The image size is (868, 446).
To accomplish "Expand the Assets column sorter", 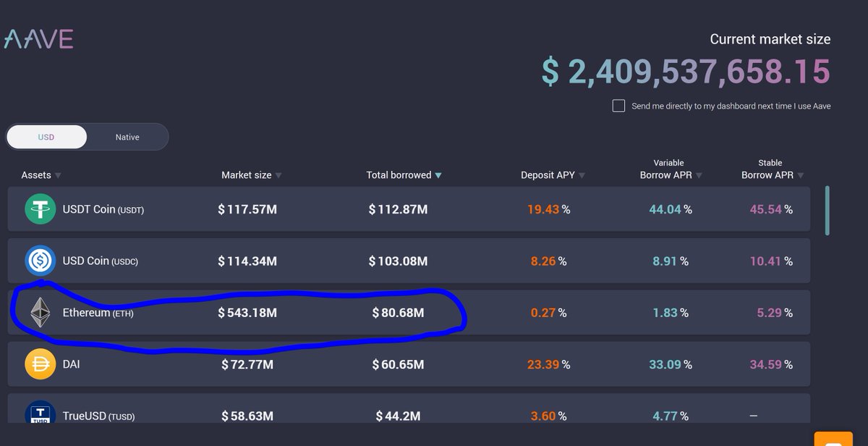I will 58,174.
